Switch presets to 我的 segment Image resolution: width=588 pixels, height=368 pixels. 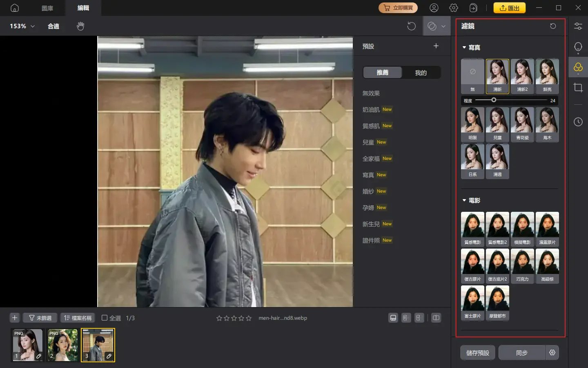tap(421, 73)
